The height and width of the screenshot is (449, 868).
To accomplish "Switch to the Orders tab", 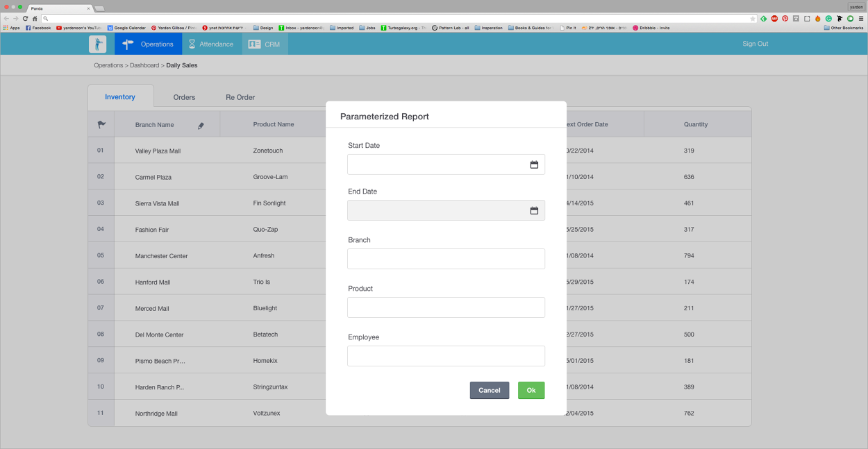I will (x=184, y=97).
